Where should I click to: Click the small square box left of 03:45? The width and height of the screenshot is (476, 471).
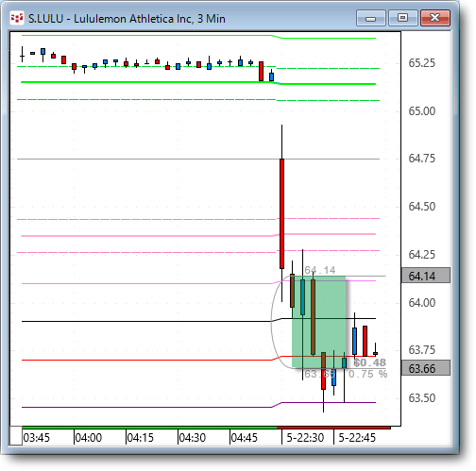click(x=16, y=436)
